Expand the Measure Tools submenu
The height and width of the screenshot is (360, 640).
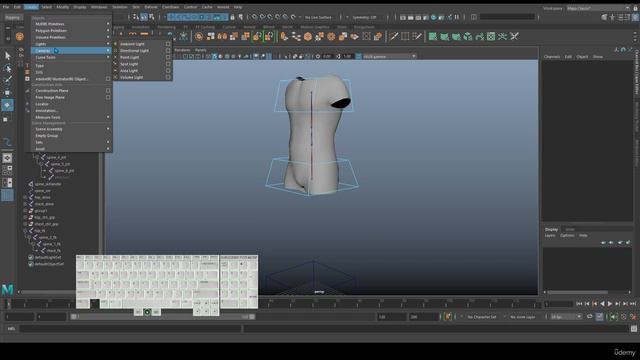[x=71, y=117]
